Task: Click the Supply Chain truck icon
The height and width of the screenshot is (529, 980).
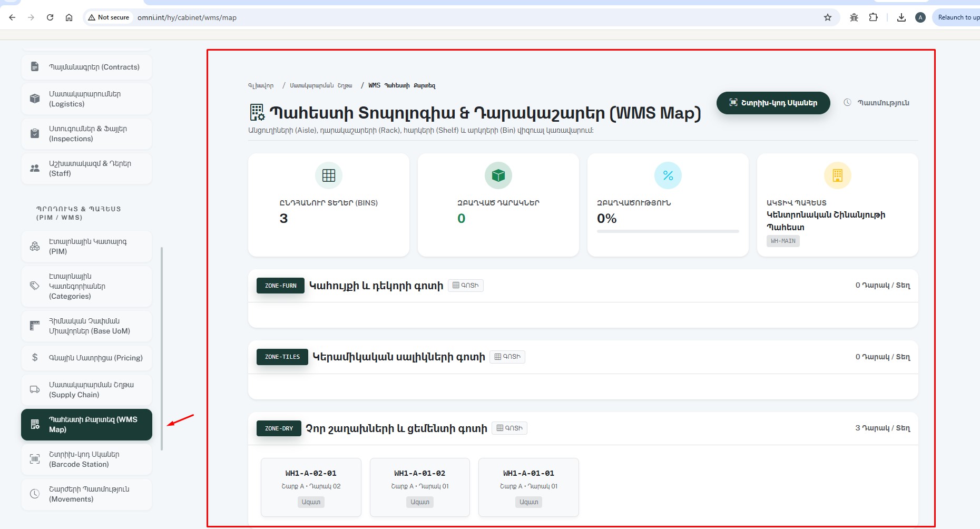Action: point(35,390)
